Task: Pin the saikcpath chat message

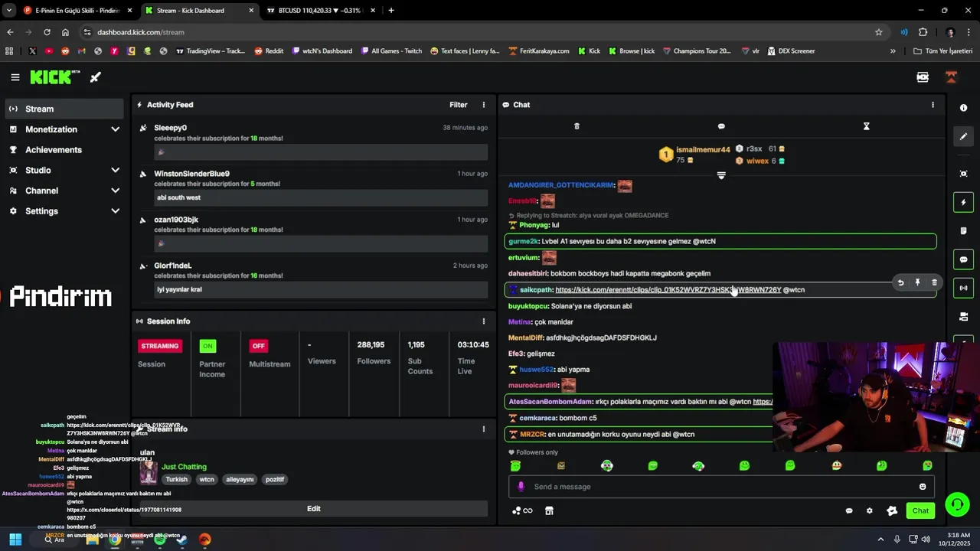Action: coord(917,283)
